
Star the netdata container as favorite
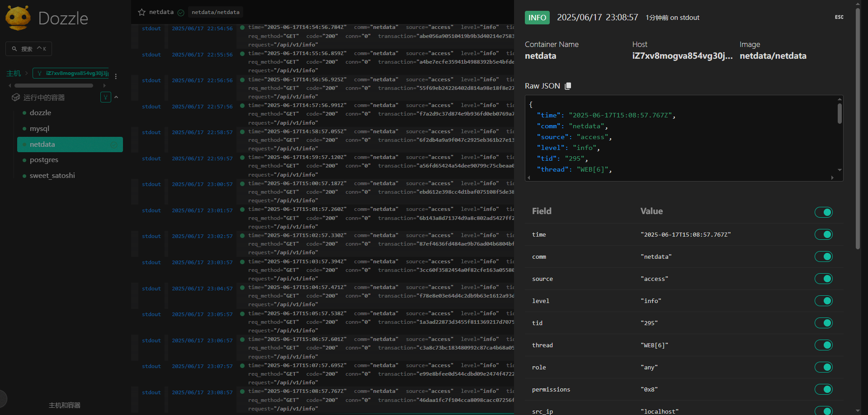tap(142, 12)
